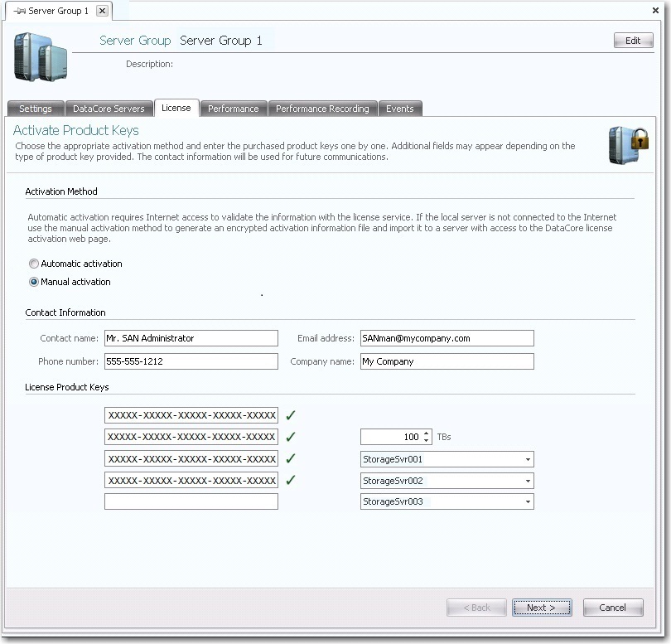Screen dimensions: 671x644
Task: Switch to the DataCore Servers tab
Action: 109,109
